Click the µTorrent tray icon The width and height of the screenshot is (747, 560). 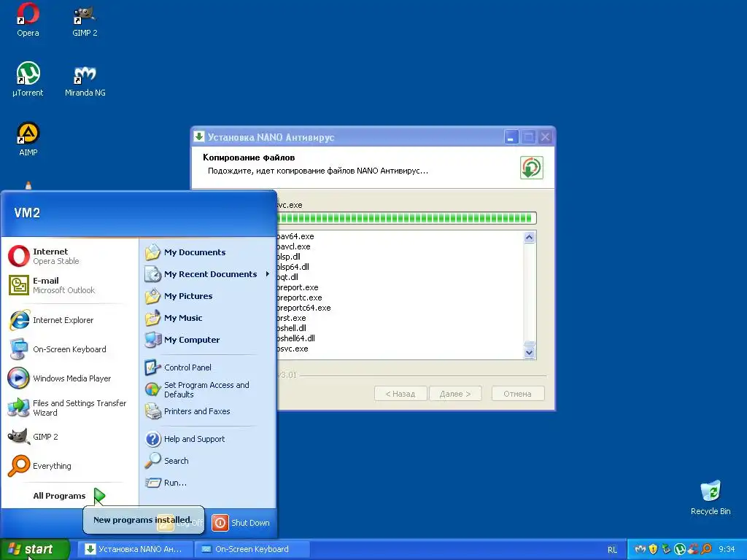[679, 549]
